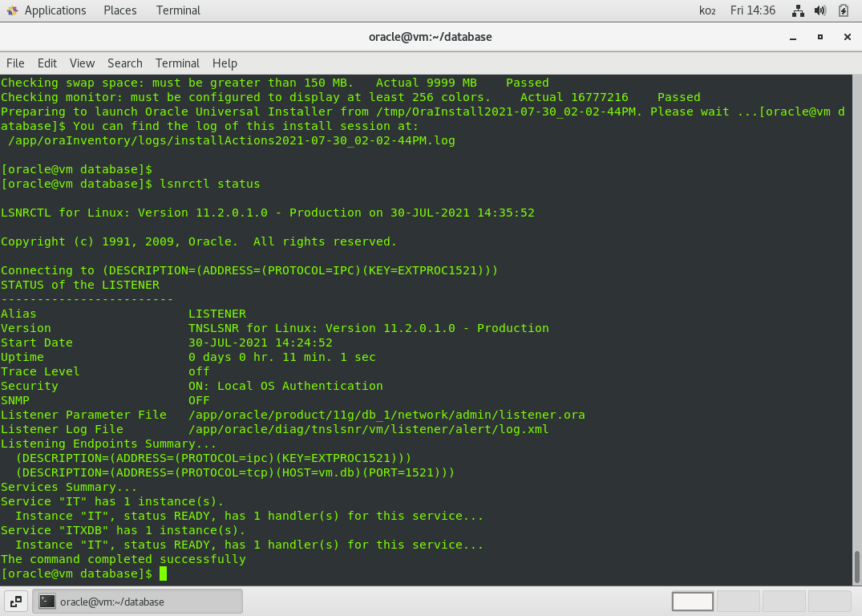Click the 'STATUS of the LISTENER' heading
The width and height of the screenshot is (862, 616).
pos(80,285)
